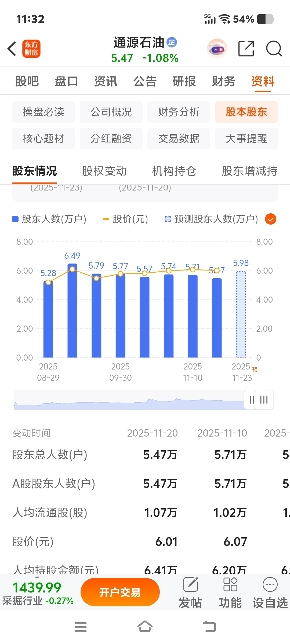Switch to the 研报 tab

184,81
